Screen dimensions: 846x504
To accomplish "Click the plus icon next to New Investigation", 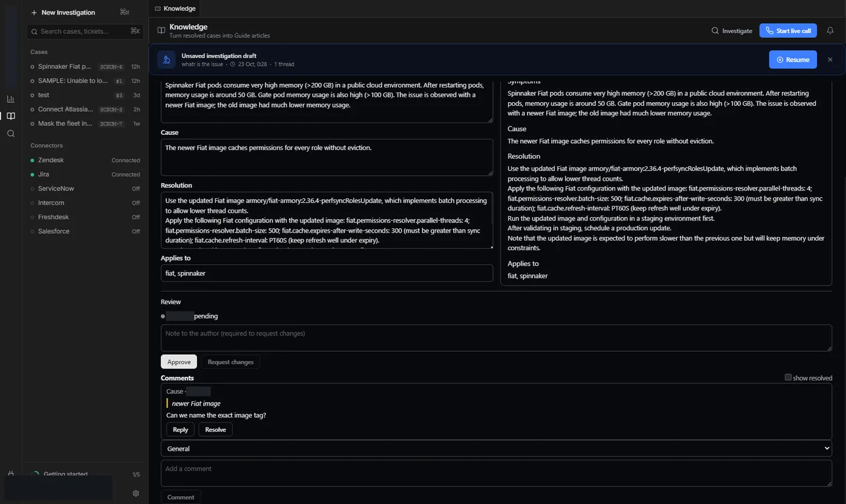I will pos(34,13).
